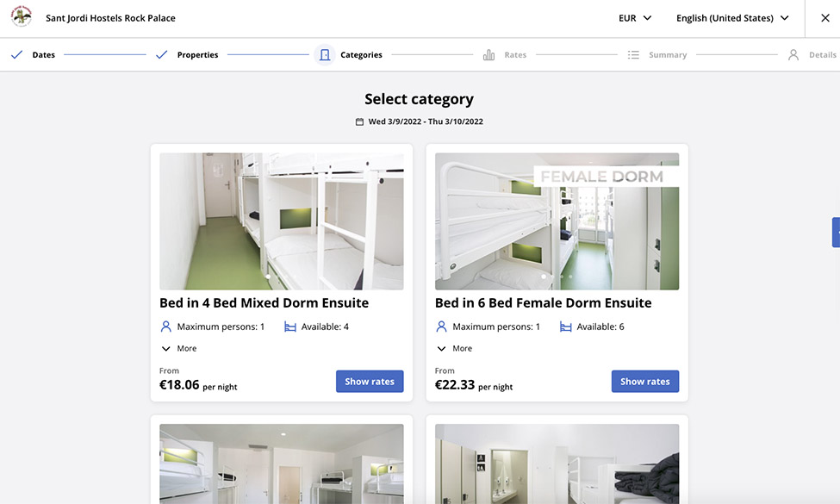Screen dimensions: 840x504
Task: Show rates for the 4 Bed Mixed Dorm
Action: point(370,382)
